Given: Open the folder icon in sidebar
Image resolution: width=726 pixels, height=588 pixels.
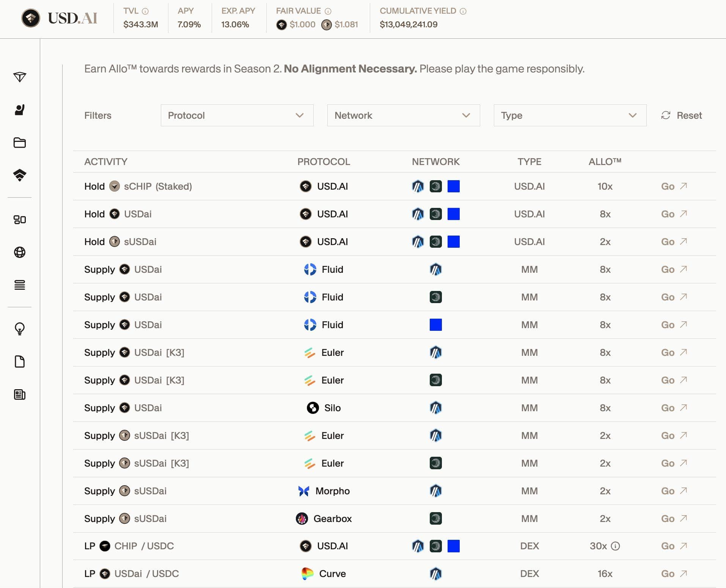Looking at the screenshot, I should coord(19,143).
